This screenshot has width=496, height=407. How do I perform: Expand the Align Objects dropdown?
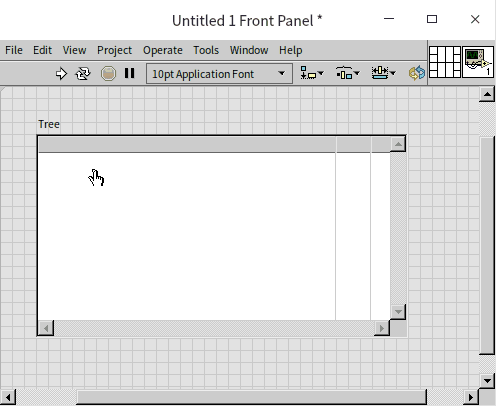click(312, 73)
